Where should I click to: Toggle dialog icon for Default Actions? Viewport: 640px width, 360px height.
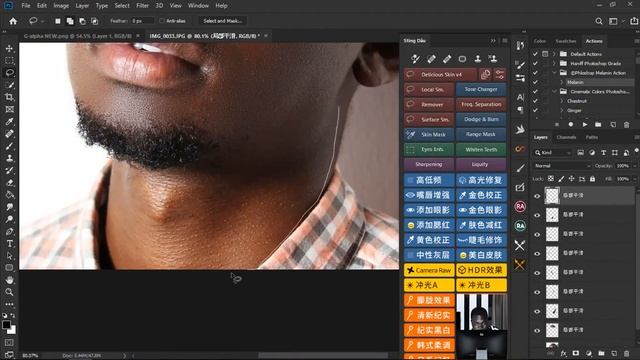point(545,54)
